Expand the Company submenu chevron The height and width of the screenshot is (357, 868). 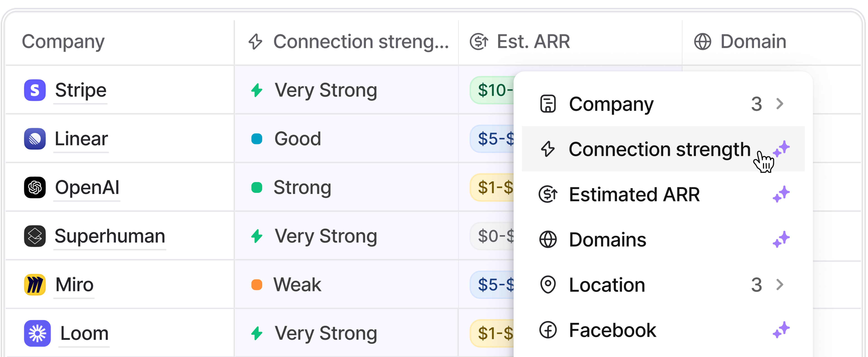pos(779,104)
